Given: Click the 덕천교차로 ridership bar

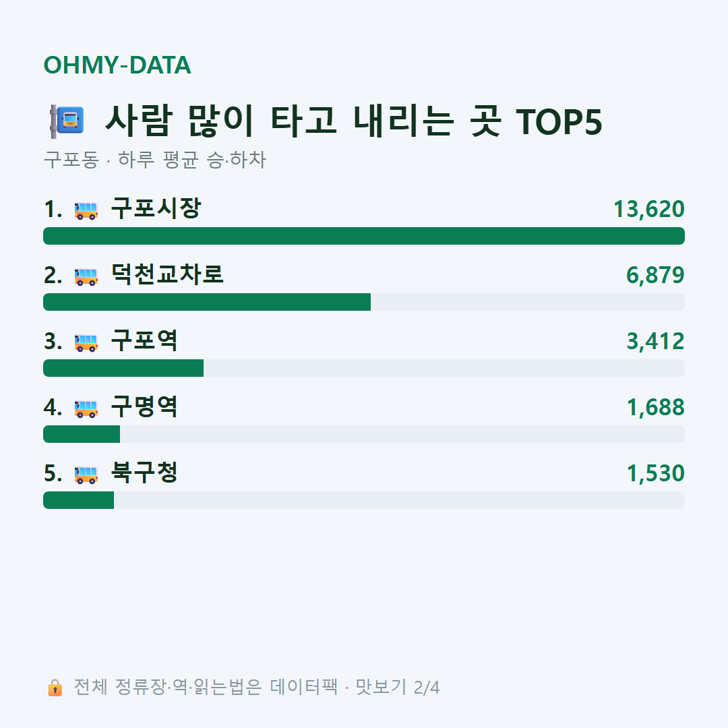Looking at the screenshot, I should pos(364,302).
